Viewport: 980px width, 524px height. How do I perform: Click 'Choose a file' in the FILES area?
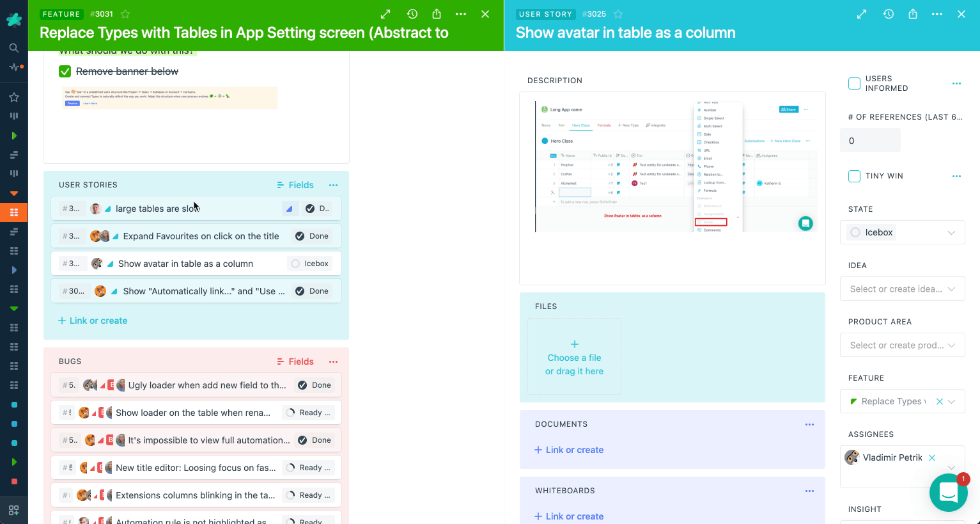click(574, 357)
